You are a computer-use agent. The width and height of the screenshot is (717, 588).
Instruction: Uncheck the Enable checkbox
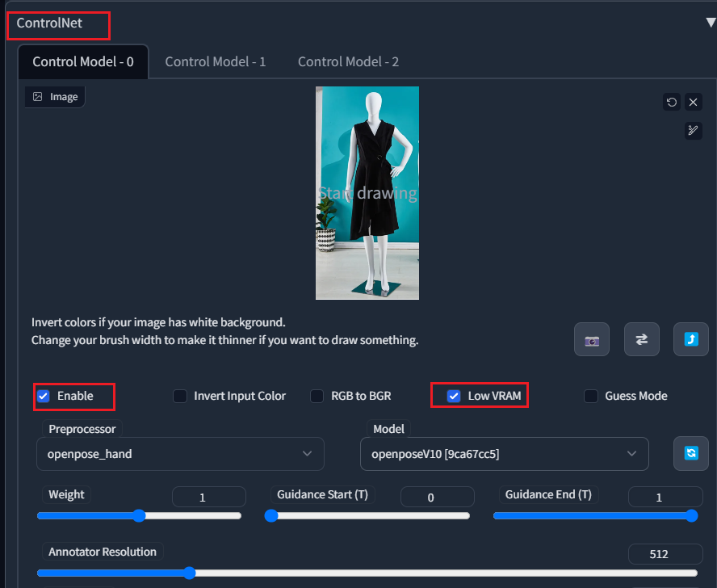pos(44,396)
